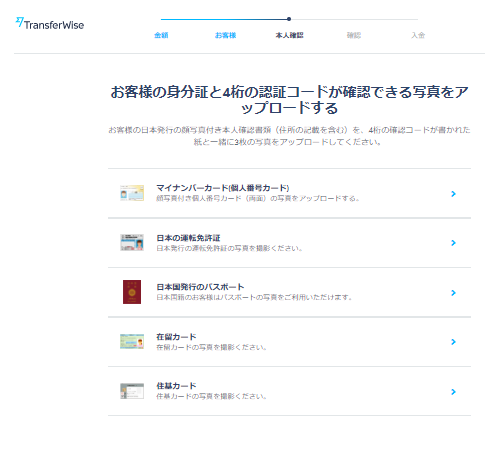Select the 入金 step label
504x463 pixels.
click(418, 35)
